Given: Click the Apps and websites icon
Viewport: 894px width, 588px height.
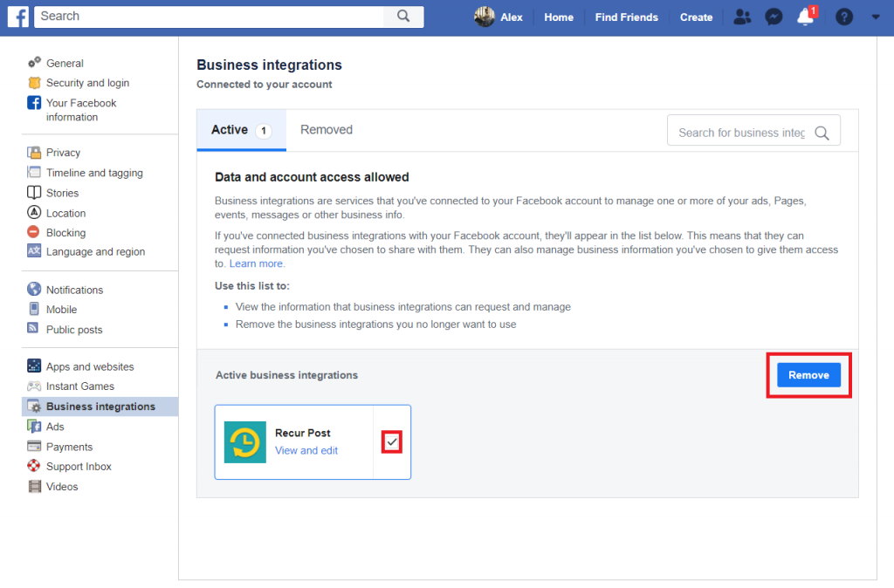Looking at the screenshot, I should (34, 366).
